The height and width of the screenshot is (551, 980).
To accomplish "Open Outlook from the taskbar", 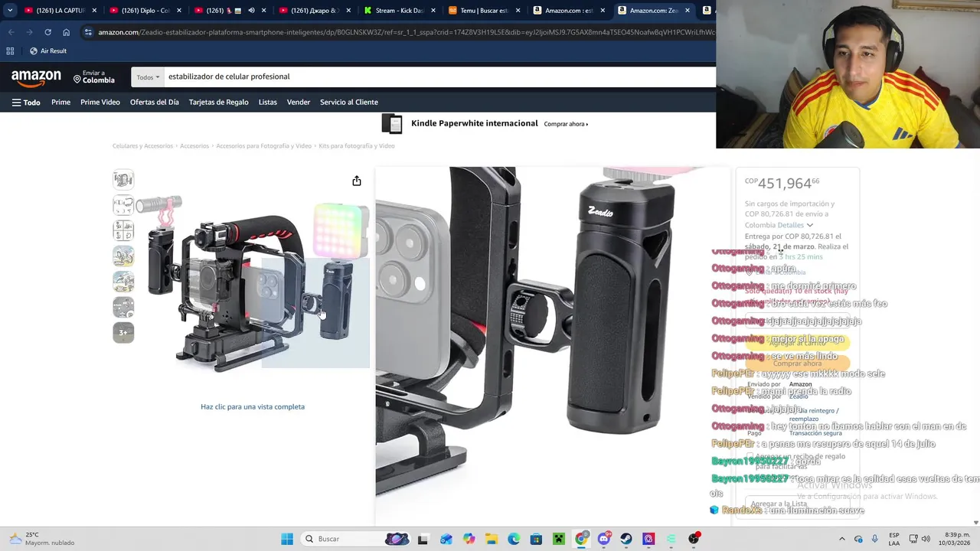I will point(446,539).
